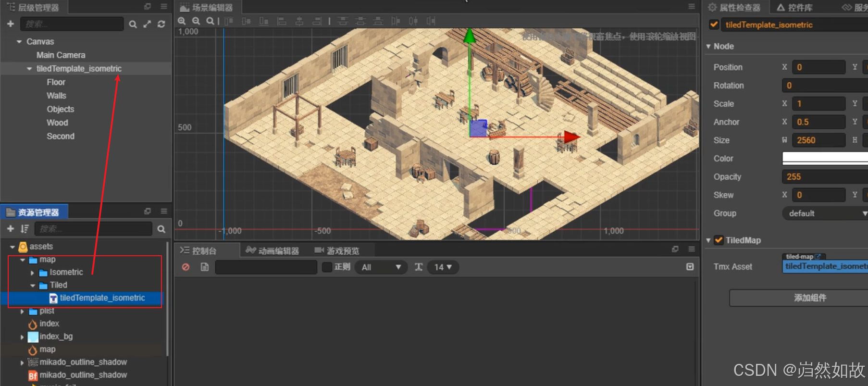Click the distribute right edges icon
868x386 pixels.
tap(431, 21)
